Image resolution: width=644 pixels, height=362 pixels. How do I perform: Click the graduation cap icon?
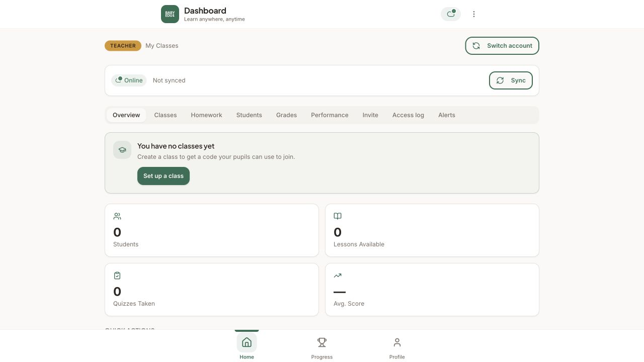tap(122, 150)
